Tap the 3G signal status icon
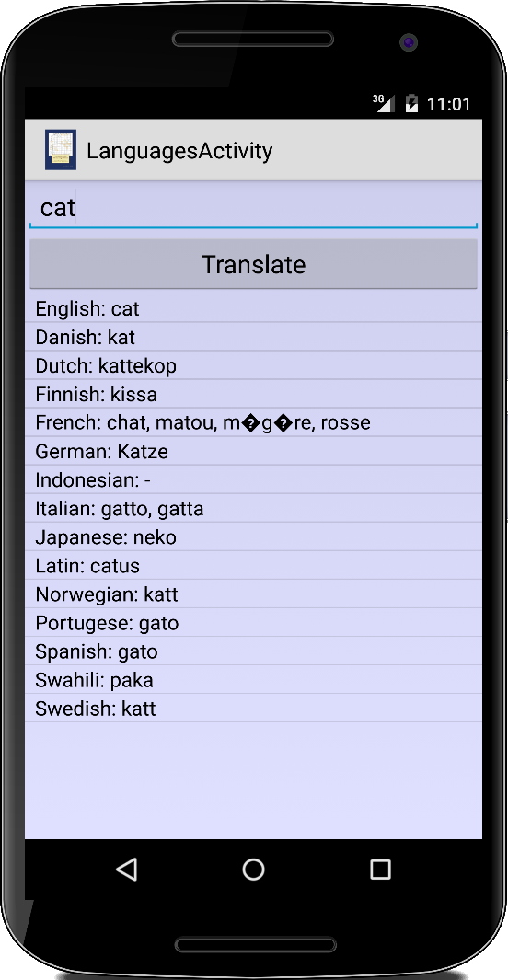Screen dimensions: 508x980 point(383,103)
